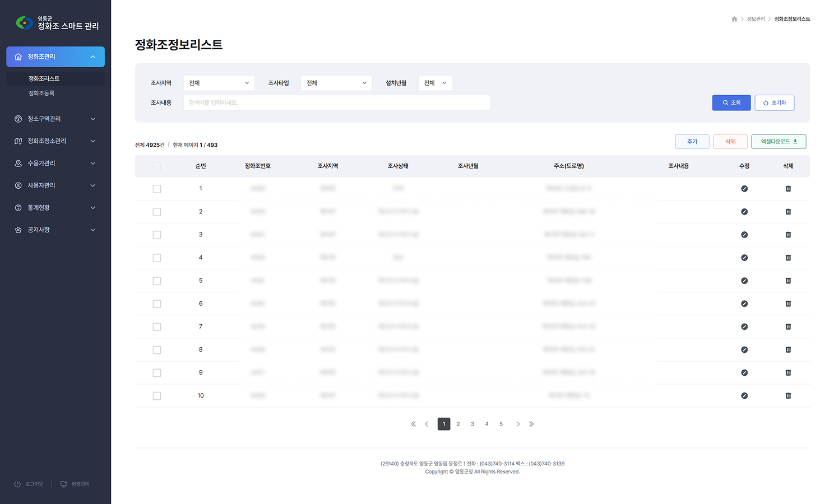Click the home icon in the breadcrumb

pyautogui.click(x=734, y=19)
